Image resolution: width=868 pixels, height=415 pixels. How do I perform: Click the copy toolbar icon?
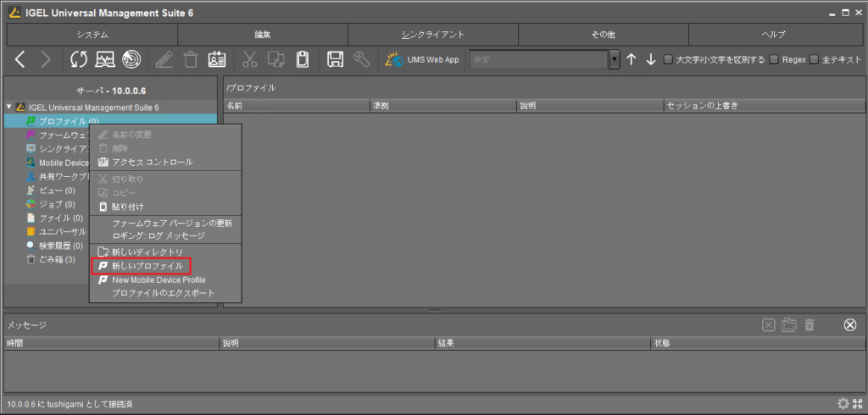point(275,59)
